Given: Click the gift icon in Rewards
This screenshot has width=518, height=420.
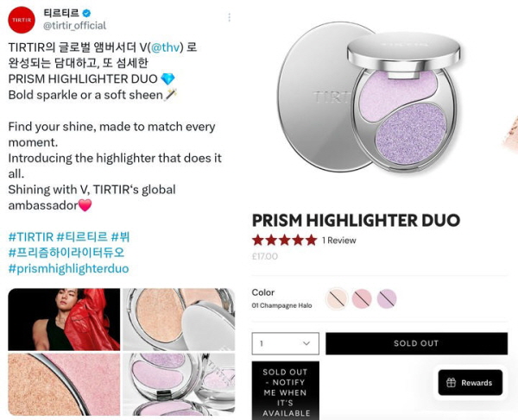Looking at the screenshot, I should (451, 382).
